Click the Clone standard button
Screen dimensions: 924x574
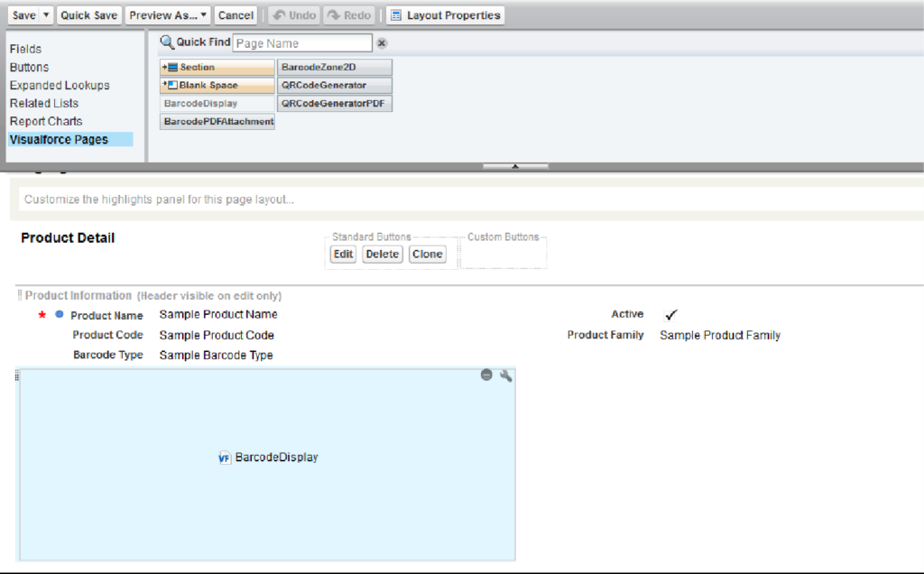point(427,254)
